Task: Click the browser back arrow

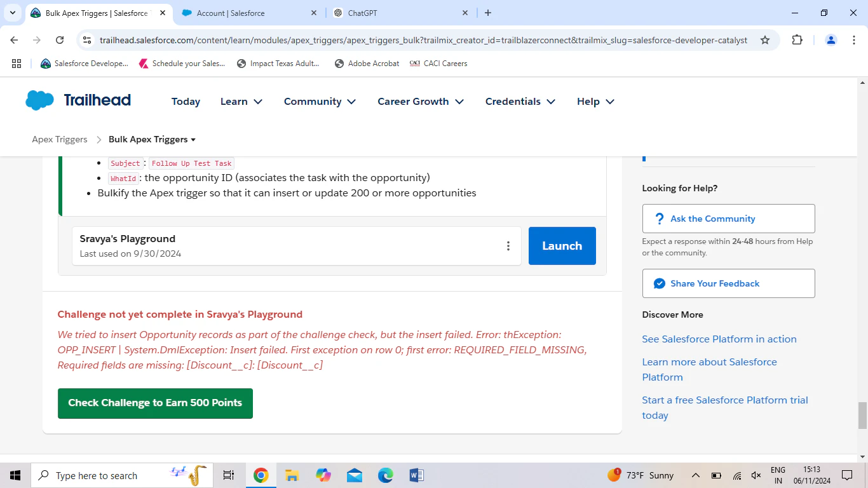Action: 15,40
